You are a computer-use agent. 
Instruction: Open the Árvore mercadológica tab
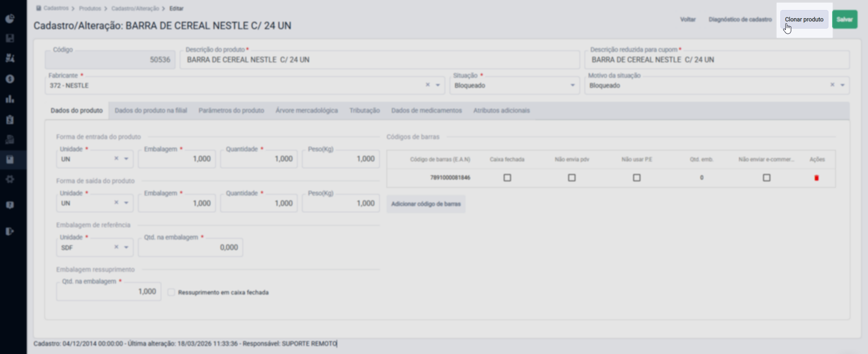pos(307,110)
